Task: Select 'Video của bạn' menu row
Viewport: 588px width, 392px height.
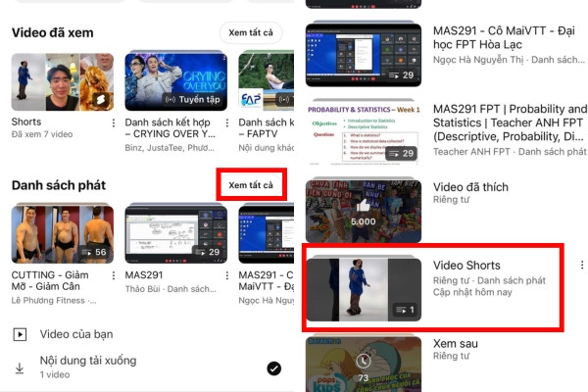Action: (x=147, y=334)
